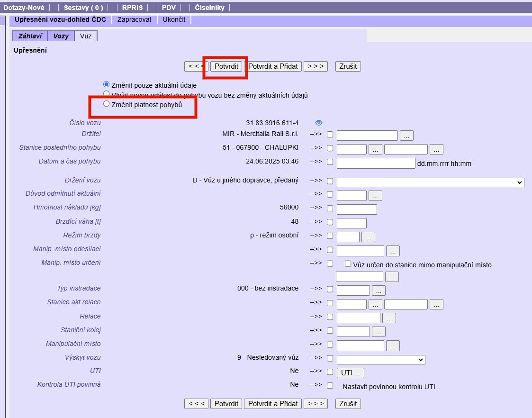Open lookup for Důvod odmítnutí aktuální
Screen dimensions: 532x418
click(375, 195)
